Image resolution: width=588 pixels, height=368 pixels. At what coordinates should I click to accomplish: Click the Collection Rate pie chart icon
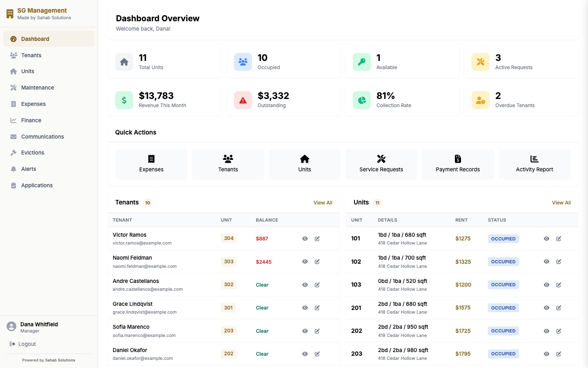click(x=362, y=100)
